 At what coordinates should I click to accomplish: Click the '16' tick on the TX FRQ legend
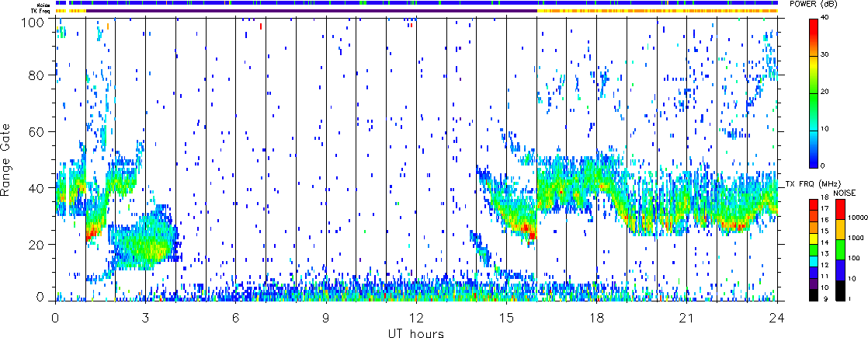[825, 220]
